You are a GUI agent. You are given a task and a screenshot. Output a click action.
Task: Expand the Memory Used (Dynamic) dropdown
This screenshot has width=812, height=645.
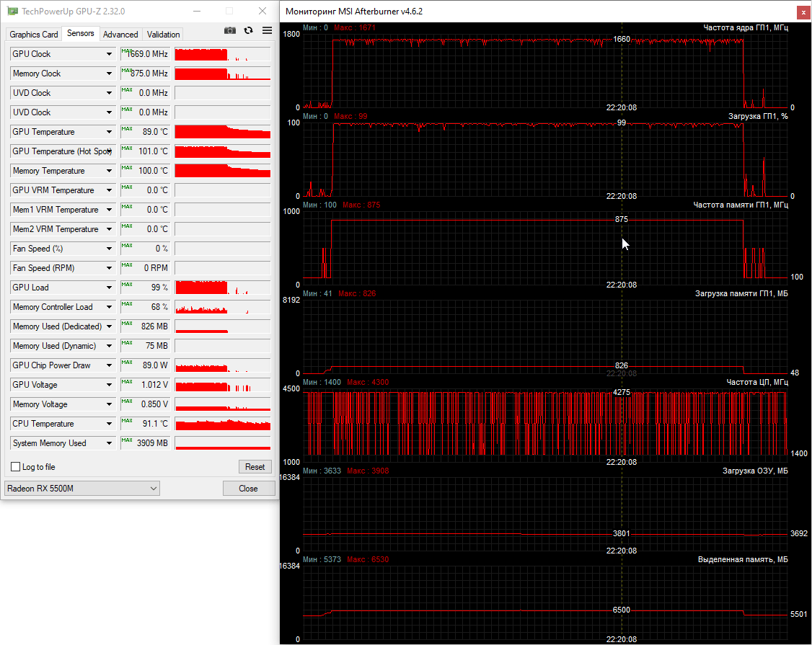tap(109, 346)
